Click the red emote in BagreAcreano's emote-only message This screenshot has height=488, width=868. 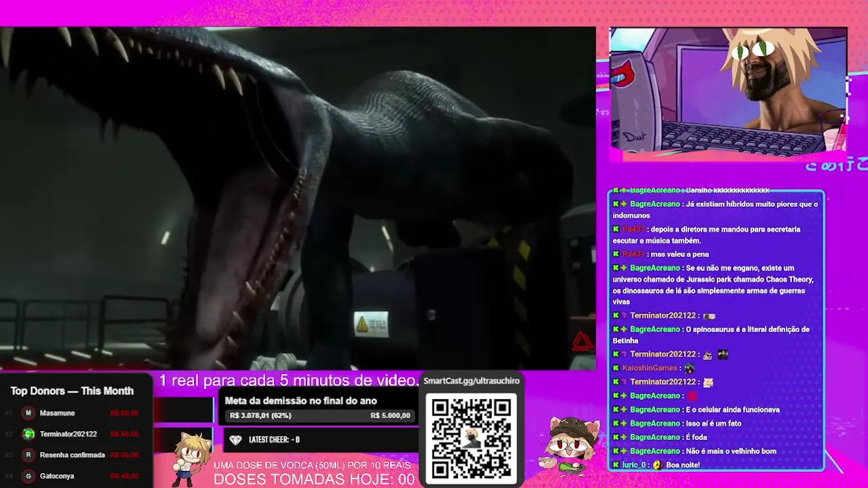pyautogui.click(x=692, y=396)
